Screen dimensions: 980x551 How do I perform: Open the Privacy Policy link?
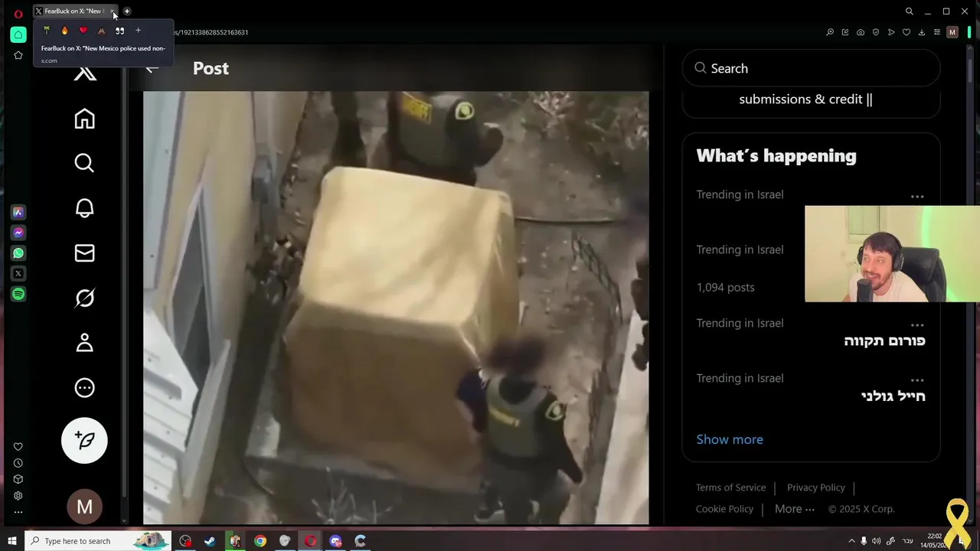tap(816, 487)
